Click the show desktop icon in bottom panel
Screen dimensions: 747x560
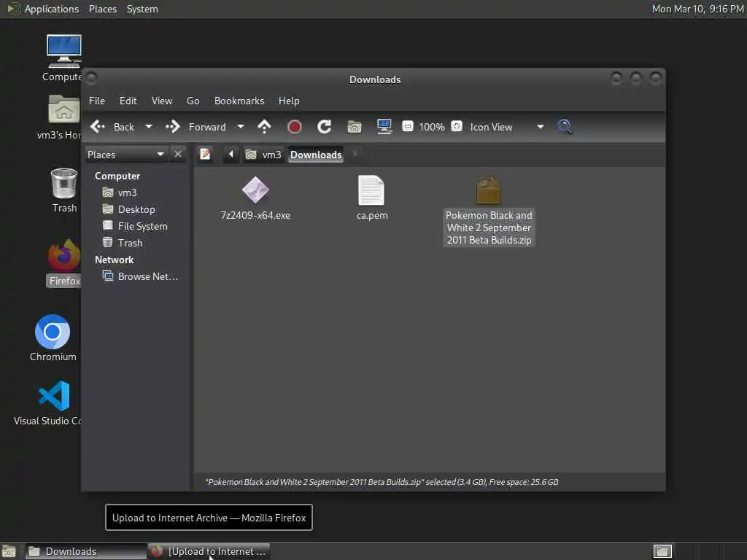[9, 551]
